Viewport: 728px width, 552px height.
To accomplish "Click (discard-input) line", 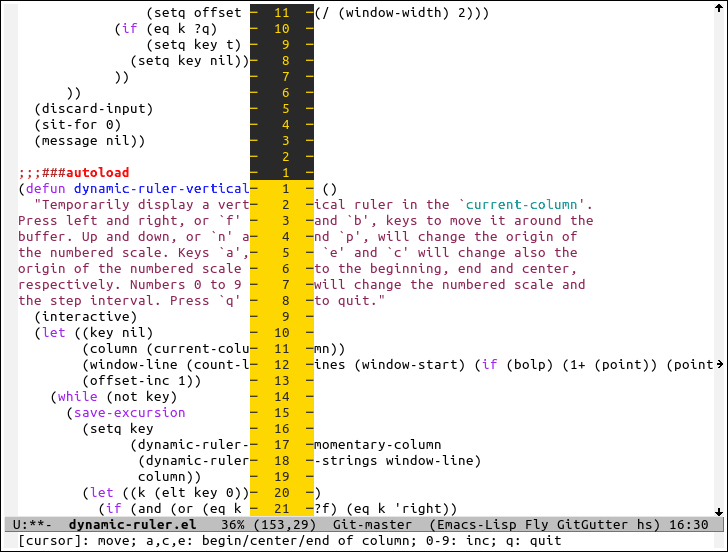I will coord(93,109).
